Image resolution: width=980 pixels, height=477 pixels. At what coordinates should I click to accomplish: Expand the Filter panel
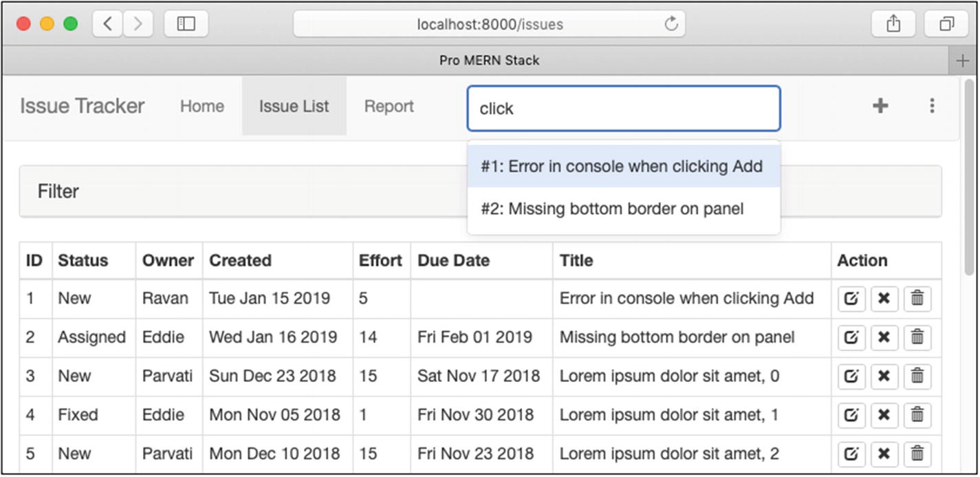(x=58, y=191)
